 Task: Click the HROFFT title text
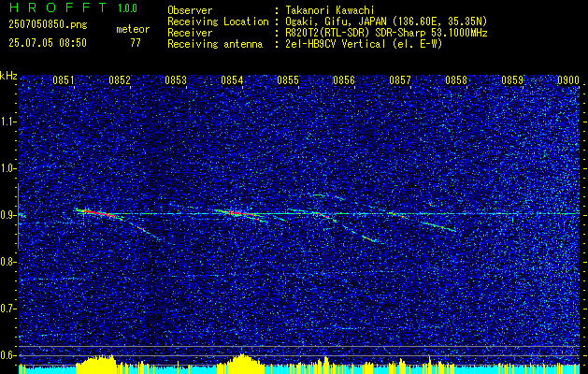pos(58,7)
